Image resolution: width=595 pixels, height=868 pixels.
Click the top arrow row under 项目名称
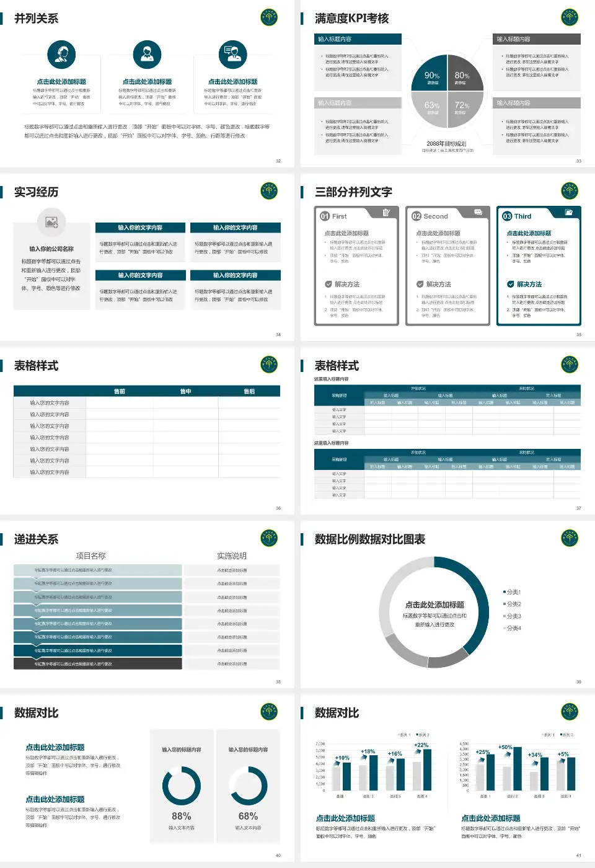pyautogui.click(x=98, y=570)
